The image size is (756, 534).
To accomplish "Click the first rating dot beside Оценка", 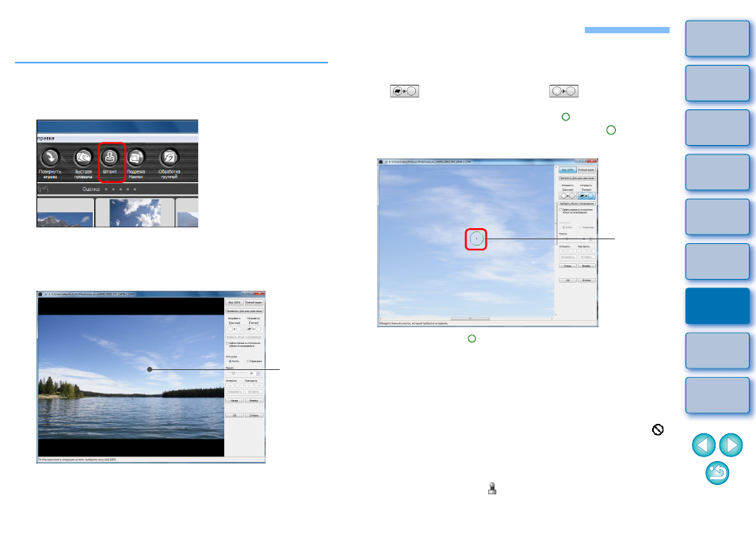I will point(106,189).
